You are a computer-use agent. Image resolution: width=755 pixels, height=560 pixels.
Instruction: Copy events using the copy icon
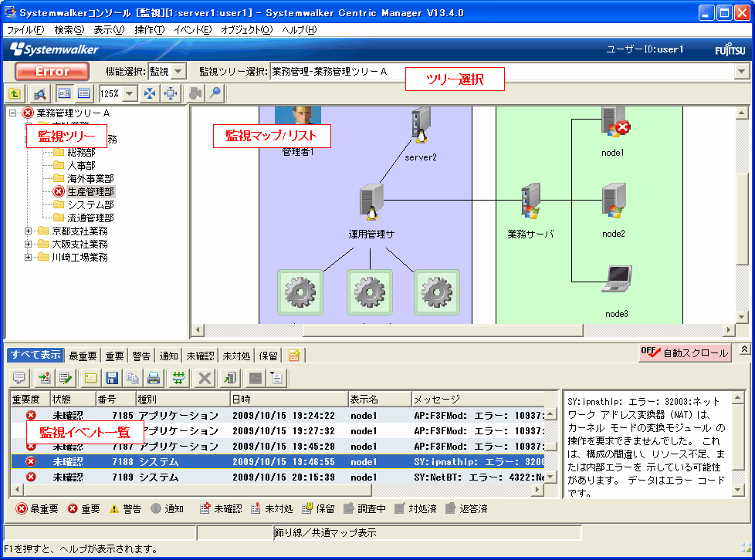(x=133, y=378)
